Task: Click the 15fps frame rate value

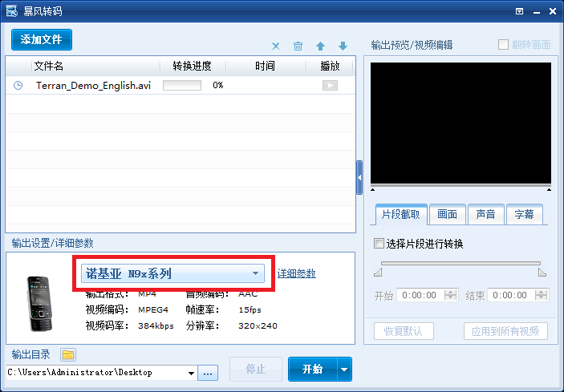Action: point(250,309)
